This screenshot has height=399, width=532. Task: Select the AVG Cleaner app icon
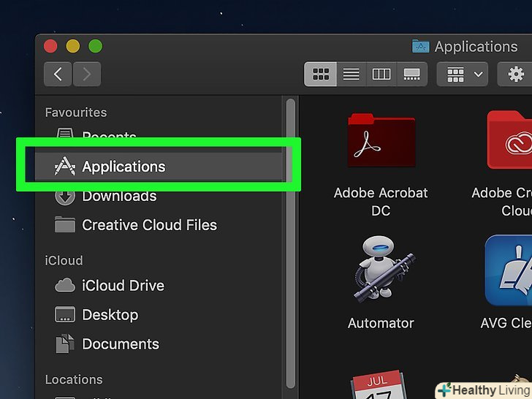509,270
